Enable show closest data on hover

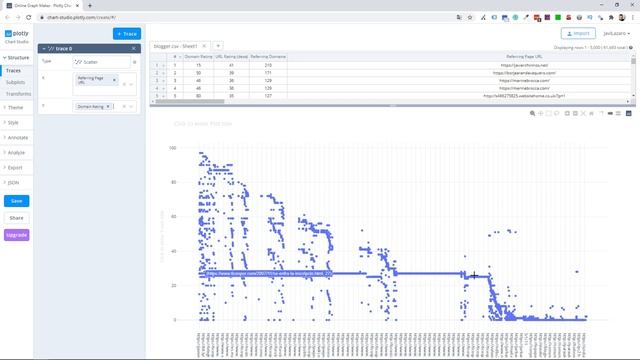(610, 113)
